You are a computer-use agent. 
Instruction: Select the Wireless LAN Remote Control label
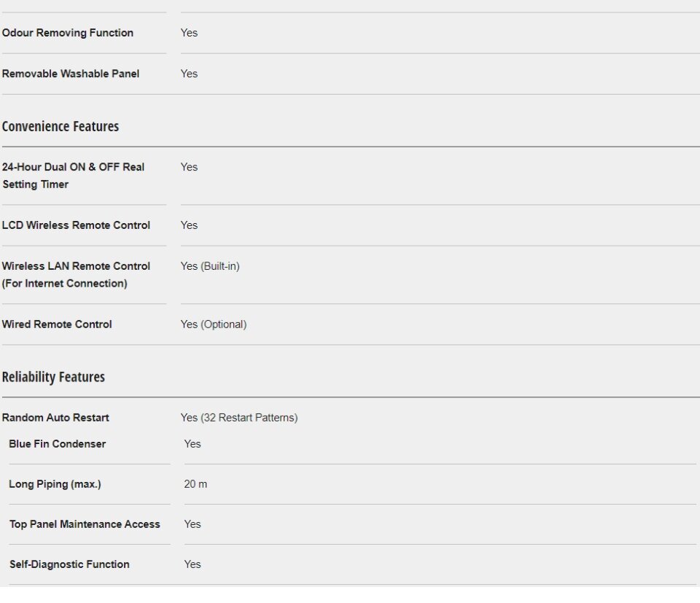76,274
